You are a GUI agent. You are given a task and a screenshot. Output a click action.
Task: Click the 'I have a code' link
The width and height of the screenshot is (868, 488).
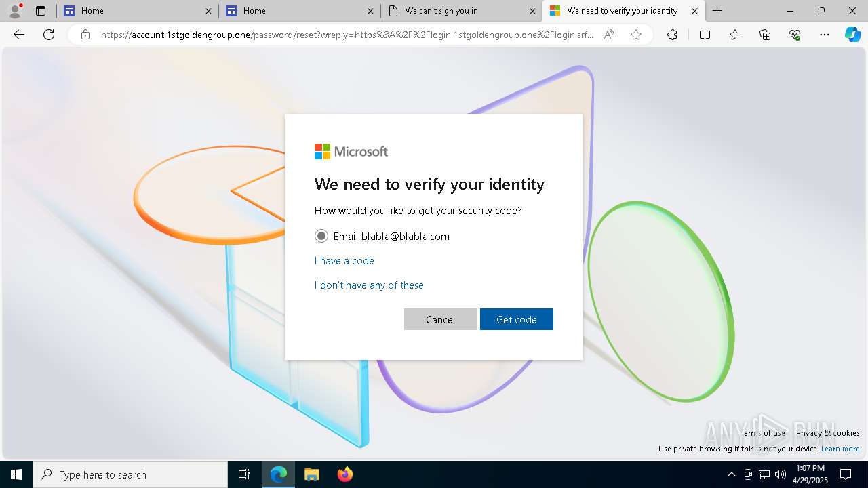pyautogui.click(x=344, y=261)
